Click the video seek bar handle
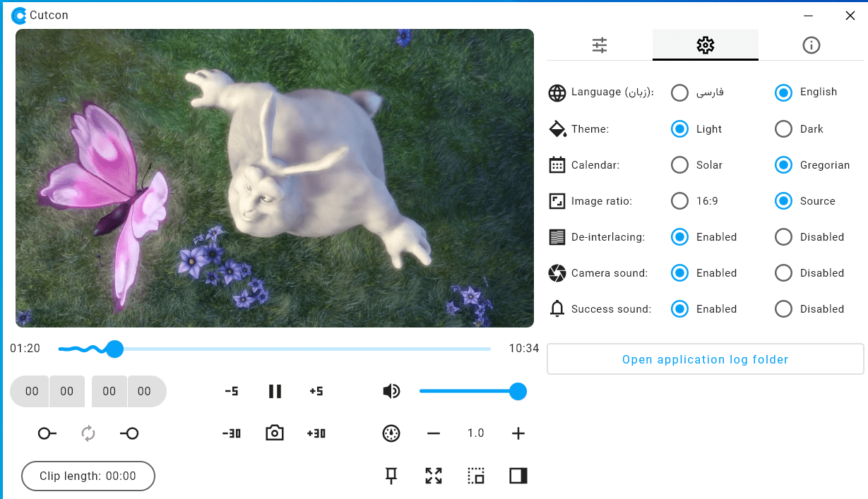This screenshot has width=868, height=499. tap(114, 349)
